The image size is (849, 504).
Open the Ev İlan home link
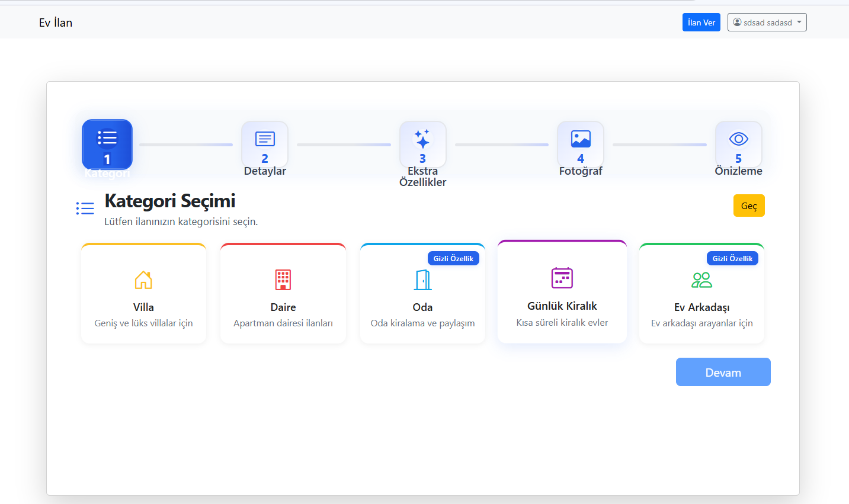click(x=56, y=23)
